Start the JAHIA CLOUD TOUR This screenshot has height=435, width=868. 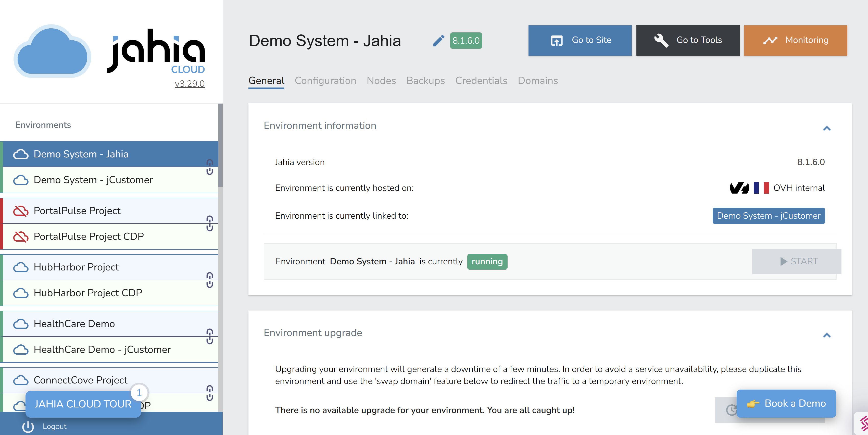coord(83,404)
